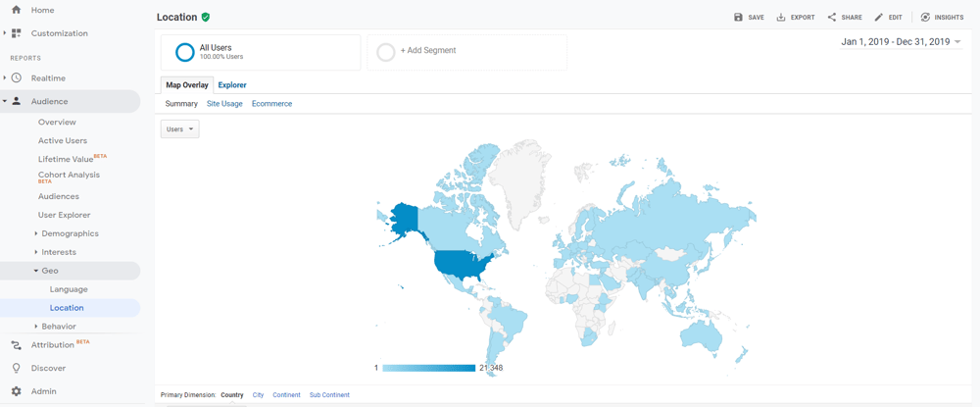Click the Customization dashboard icon
980x407 pixels.
(x=17, y=33)
